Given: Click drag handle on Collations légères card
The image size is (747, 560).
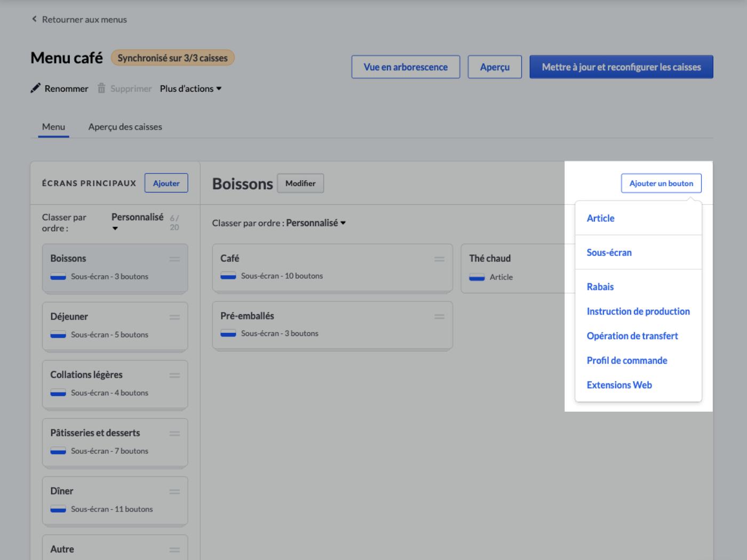Looking at the screenshot, I should 174,375.
